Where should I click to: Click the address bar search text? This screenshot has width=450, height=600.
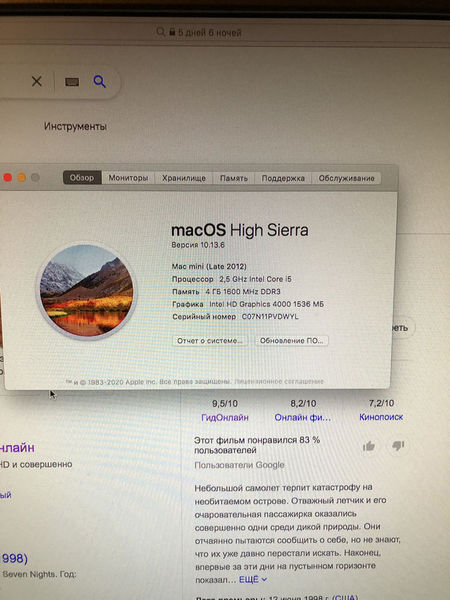[x=209, y=33]
